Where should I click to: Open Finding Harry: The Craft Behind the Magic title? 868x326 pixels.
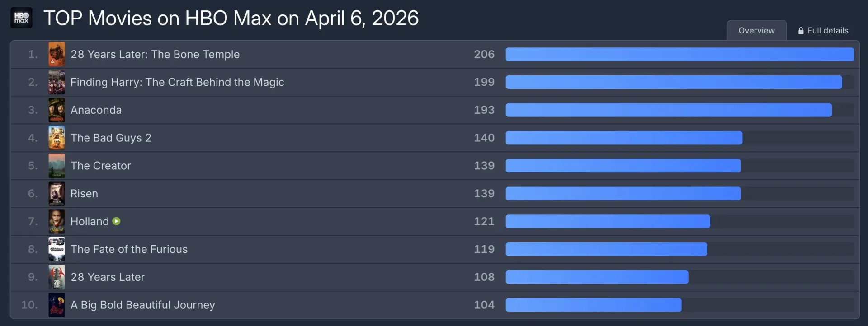177,82
